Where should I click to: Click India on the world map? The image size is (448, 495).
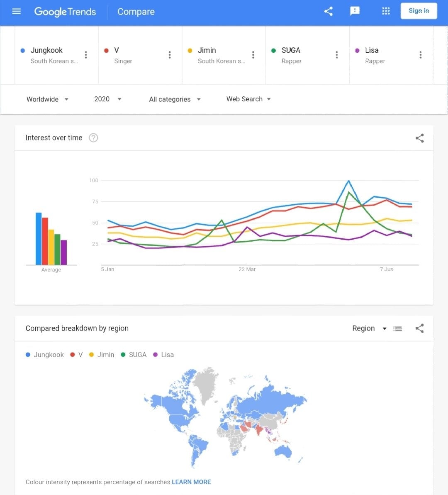(x=259, y=429)
